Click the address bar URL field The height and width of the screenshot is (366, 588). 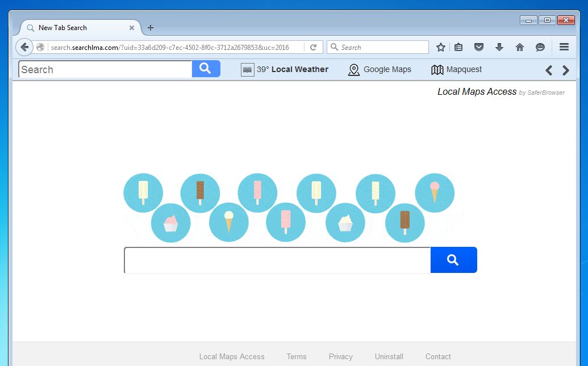176,48
